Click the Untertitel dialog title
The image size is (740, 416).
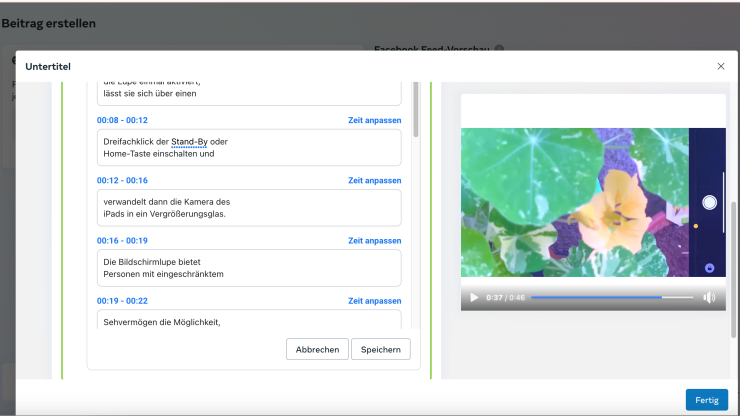(x=48, y=67)
